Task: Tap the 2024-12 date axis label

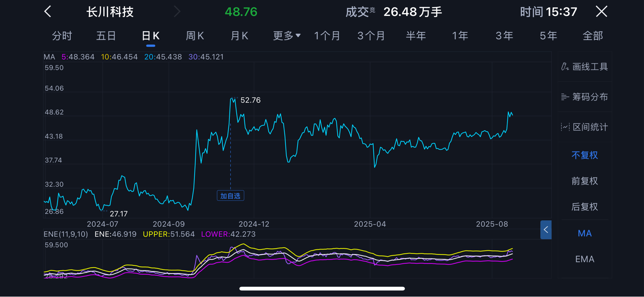Action: click(x=254, y=224)
